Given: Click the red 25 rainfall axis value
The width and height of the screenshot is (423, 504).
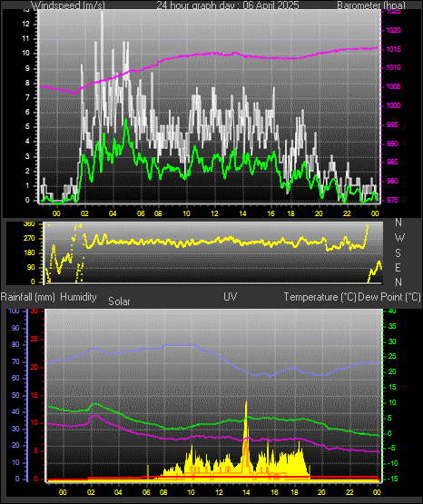Looking at the screenshot, I should point(34,339).
